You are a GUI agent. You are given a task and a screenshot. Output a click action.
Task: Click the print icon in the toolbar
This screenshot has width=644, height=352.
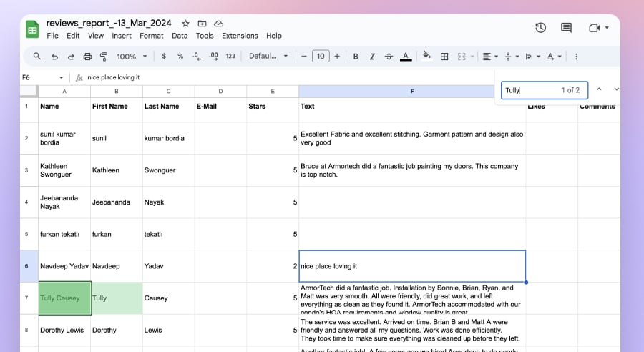coord(87,57)
